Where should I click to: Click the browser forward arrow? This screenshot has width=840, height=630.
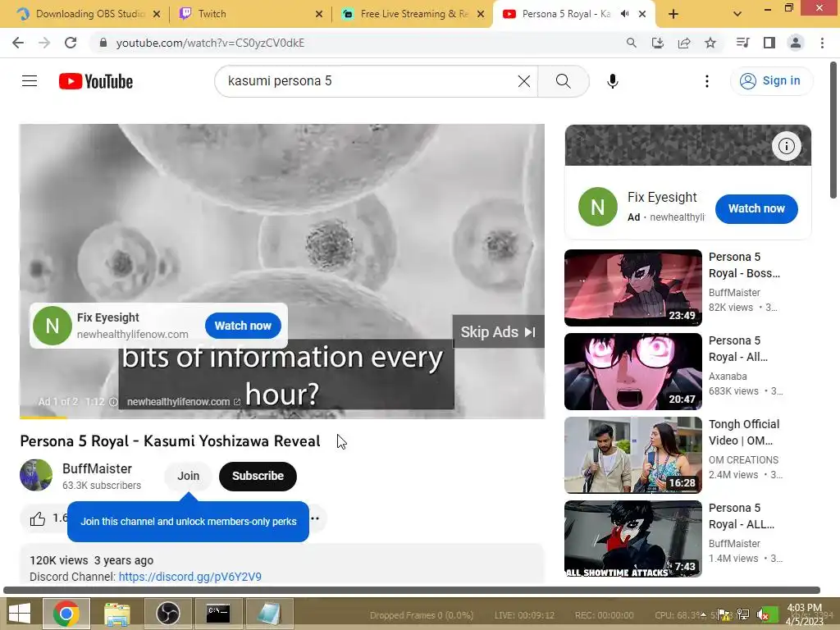44,43
